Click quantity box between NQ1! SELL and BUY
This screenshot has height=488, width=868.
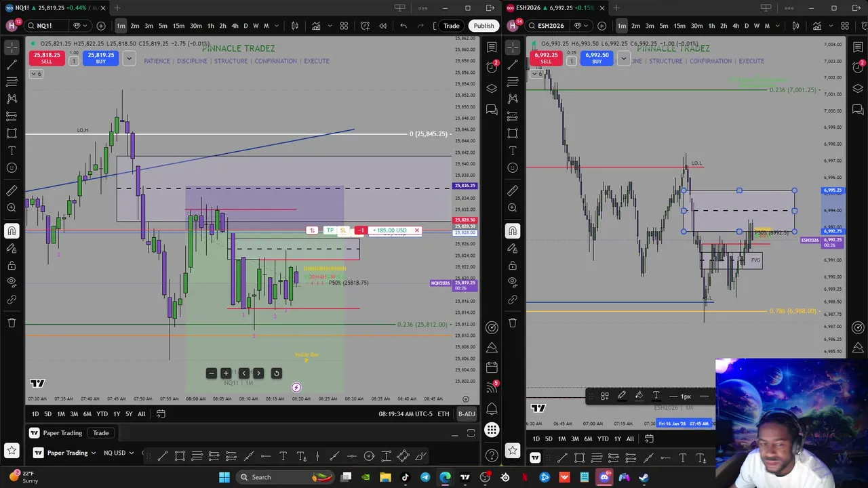(x=73, y=61)
